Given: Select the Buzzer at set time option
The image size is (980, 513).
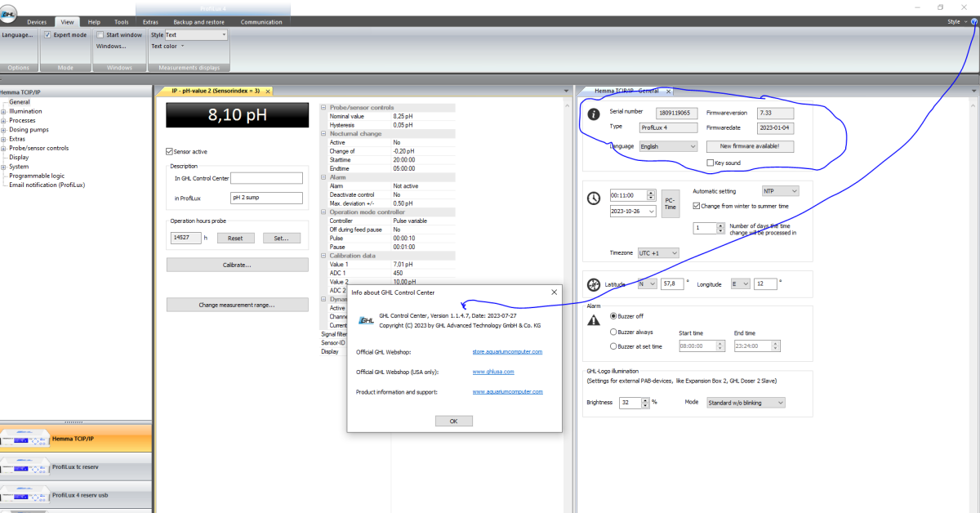Looking at the screenshot, I should [x=614, y=346].
